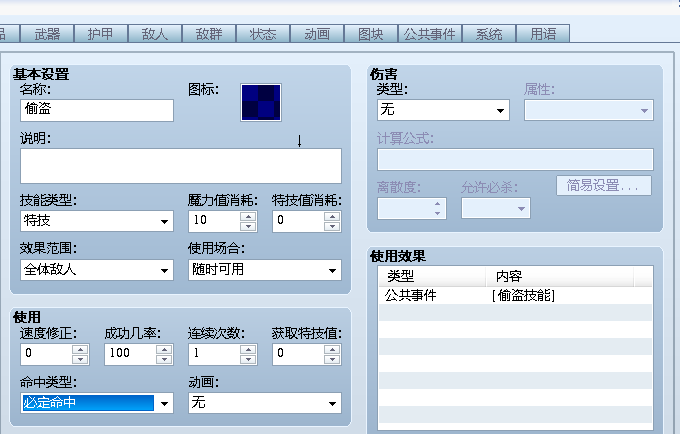Image resolution: width=680 pixels, height=434 pixels.
Task: Click the 获取特技值 number field showing 0
Action: point(298,354)
